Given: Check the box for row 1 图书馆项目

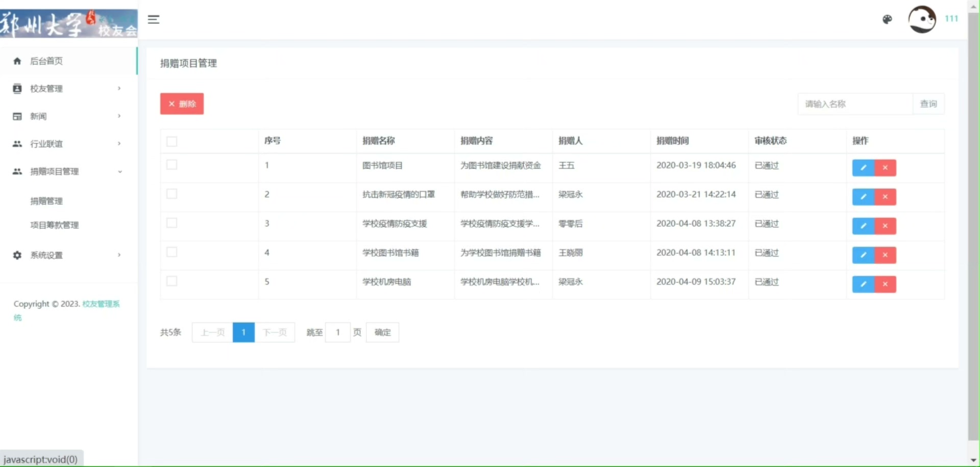Looking at the screenshot, I should 172,165.
